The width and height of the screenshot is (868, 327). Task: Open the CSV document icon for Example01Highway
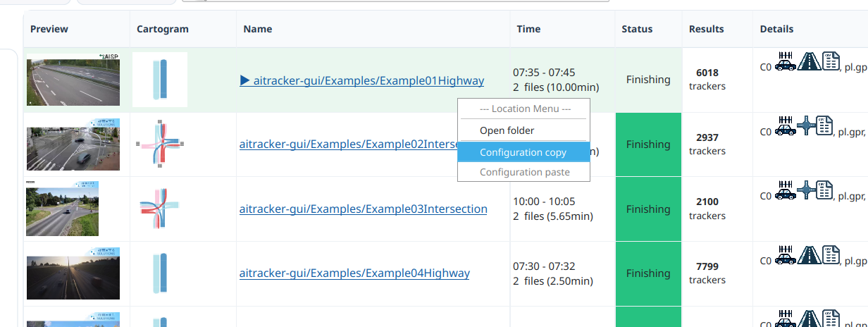[x=831, y=61]
